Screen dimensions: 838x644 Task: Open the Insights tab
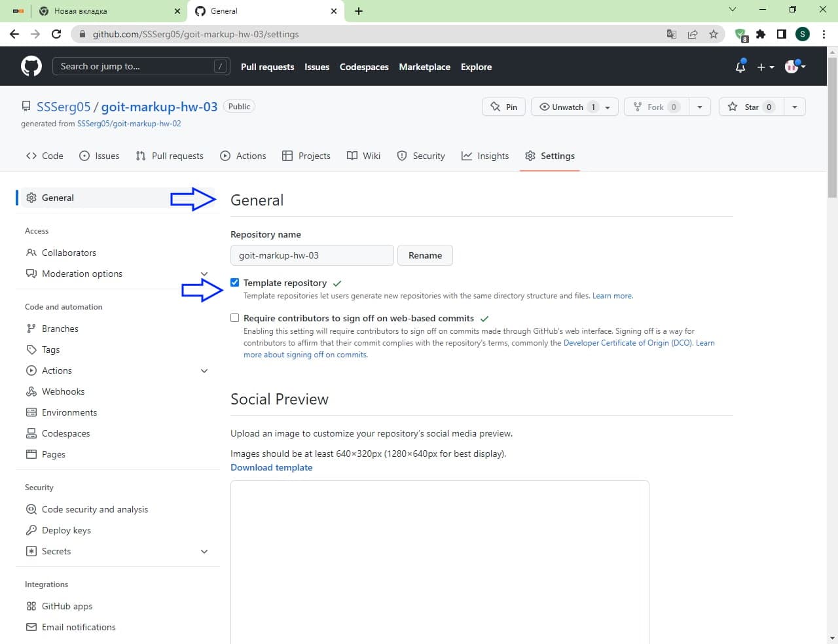[x=485, y=156]
